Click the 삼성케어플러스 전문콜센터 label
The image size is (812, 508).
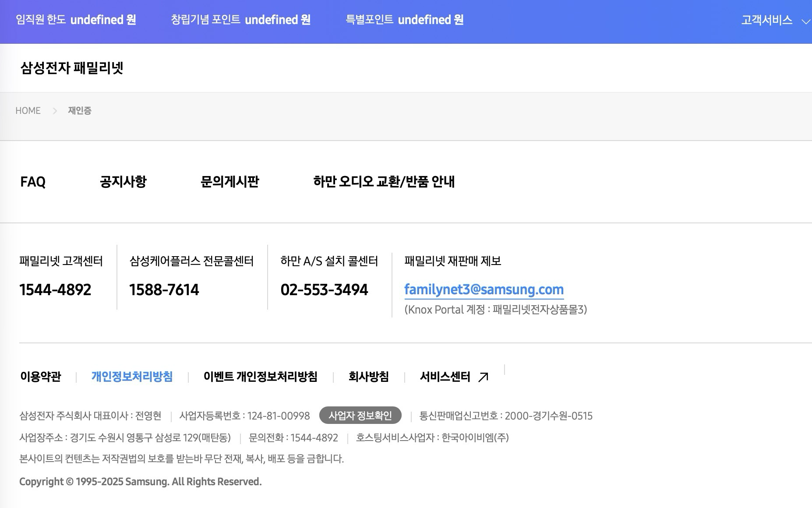[192, 261]
